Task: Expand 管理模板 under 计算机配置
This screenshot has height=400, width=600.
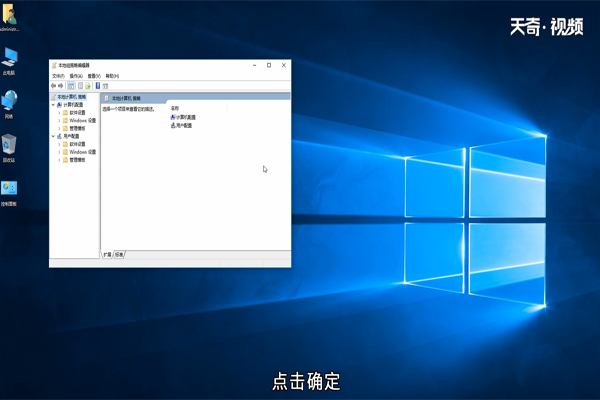Action: point(59,129)
